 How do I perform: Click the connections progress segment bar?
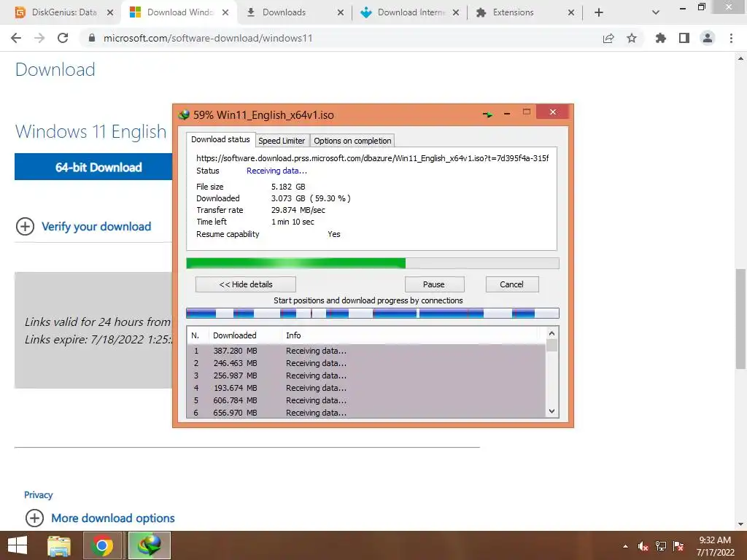click(x=373, y=313)
